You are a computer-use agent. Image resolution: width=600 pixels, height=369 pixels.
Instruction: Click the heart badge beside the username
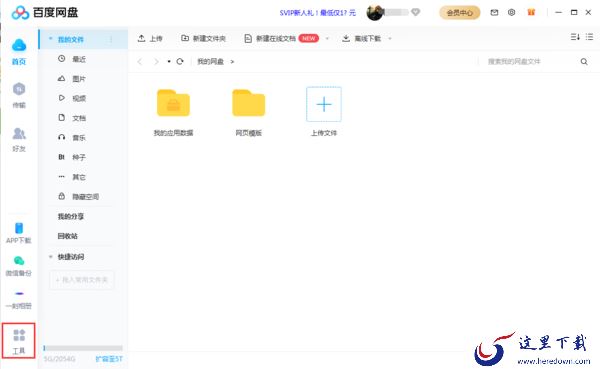[416, 12]
